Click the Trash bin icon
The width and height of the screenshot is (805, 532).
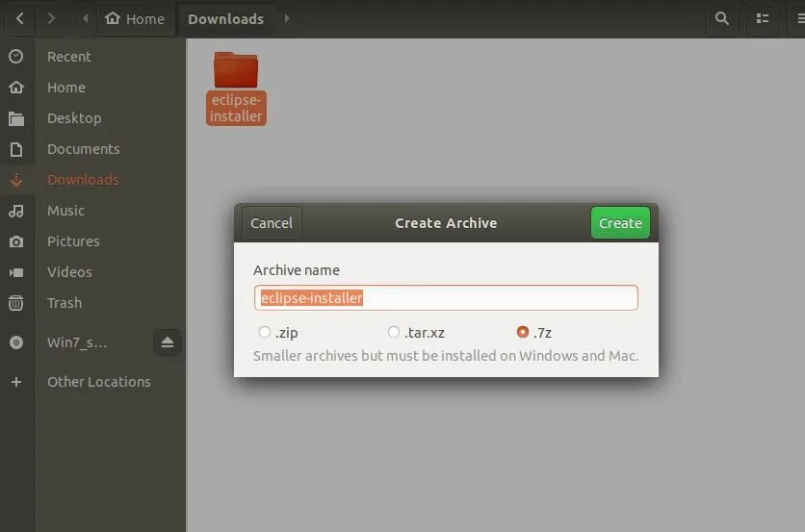pos(16,303)
